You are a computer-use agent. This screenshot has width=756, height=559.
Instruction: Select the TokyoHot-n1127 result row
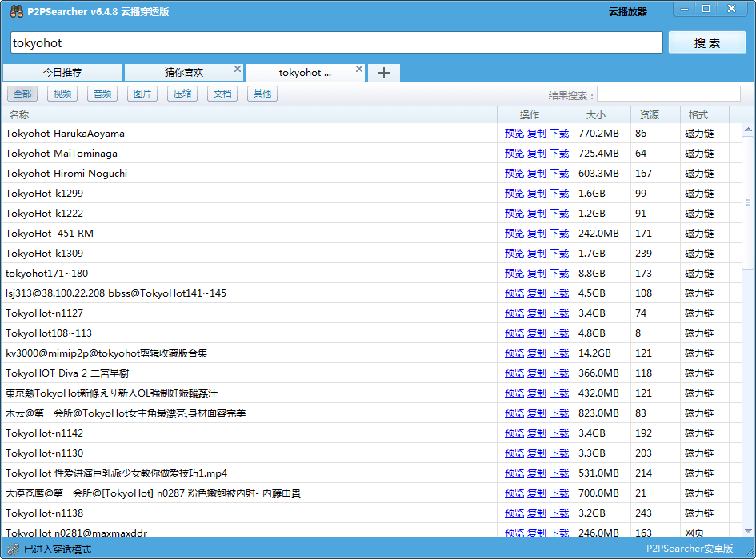click(371, 313)
